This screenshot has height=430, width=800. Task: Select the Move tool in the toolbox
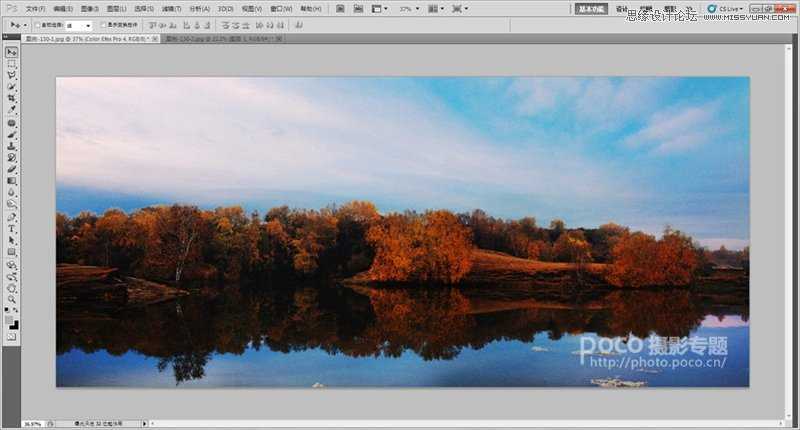pos(11,52)
